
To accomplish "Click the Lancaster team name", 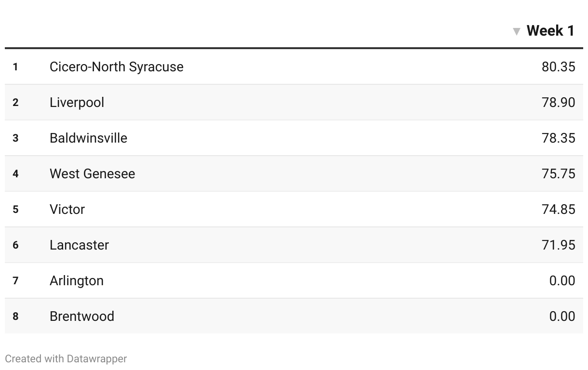I will pyautogui.click(x=79, y=245).
